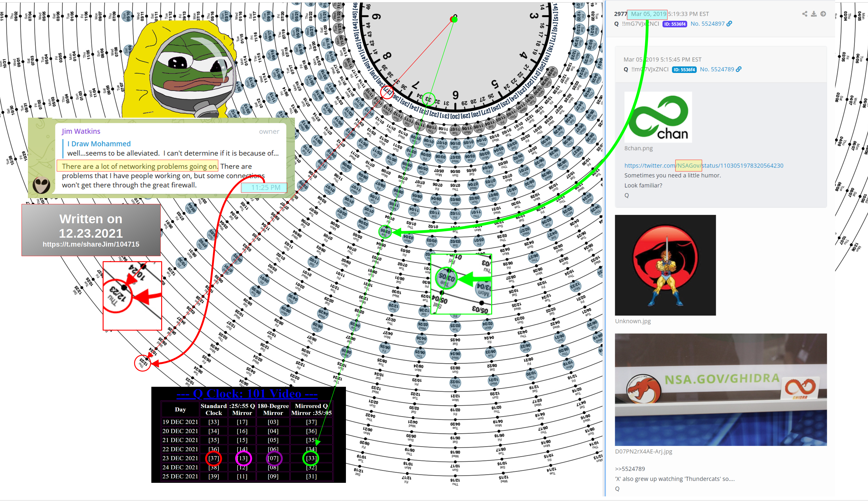This screenshot has width=868, height=501.
Task: Click the 19 DEC 2021 row label
Action: [180, 422]
